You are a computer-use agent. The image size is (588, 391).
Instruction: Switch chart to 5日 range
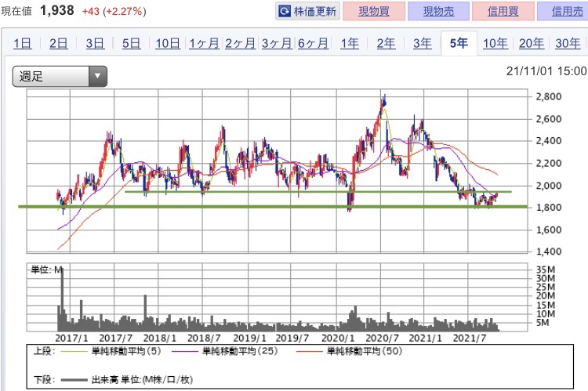coord(131,43)
